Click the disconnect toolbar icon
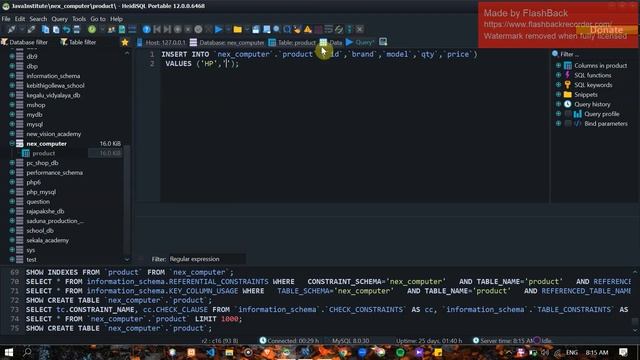The height and width of the screenshot is (360, 640). (31, 29)
